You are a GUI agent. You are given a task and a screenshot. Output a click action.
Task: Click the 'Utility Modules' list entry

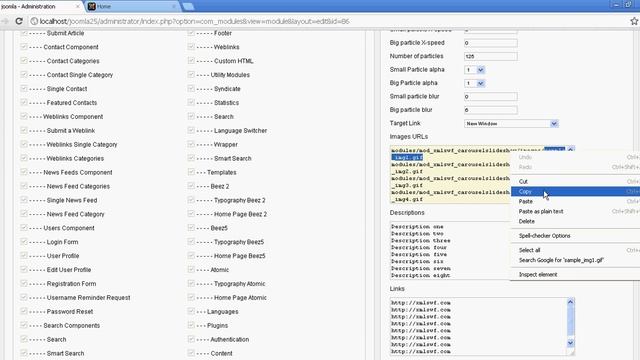[230, 75]
